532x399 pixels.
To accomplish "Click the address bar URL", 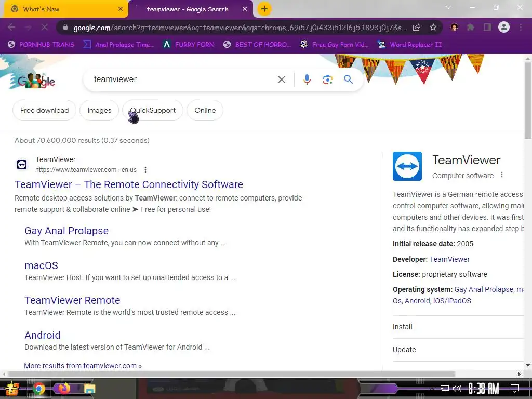I will click(x=240, y=28).
